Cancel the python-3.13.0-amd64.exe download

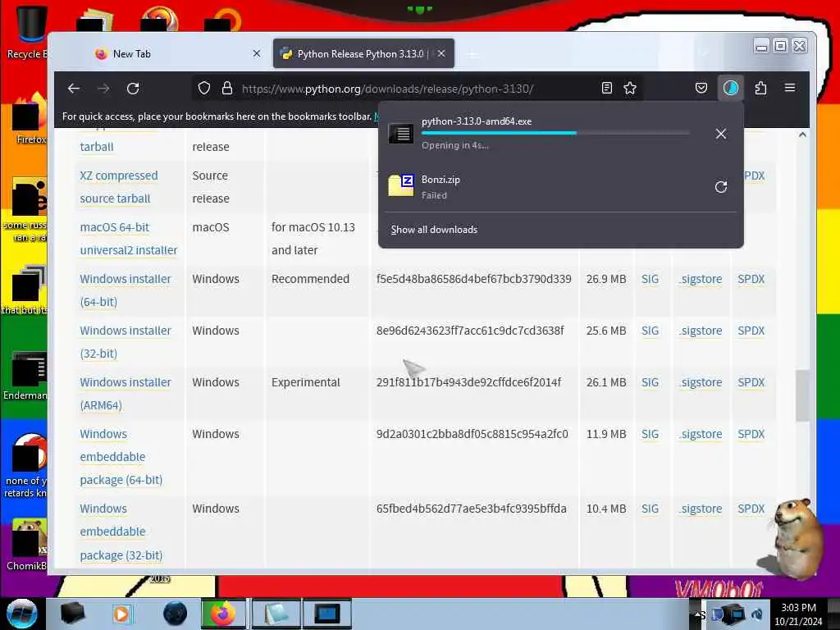click(721, 134)
